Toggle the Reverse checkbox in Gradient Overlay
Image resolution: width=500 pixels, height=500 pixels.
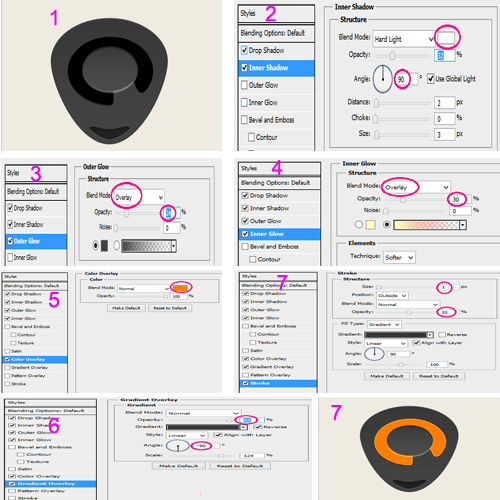click(257, 427)
